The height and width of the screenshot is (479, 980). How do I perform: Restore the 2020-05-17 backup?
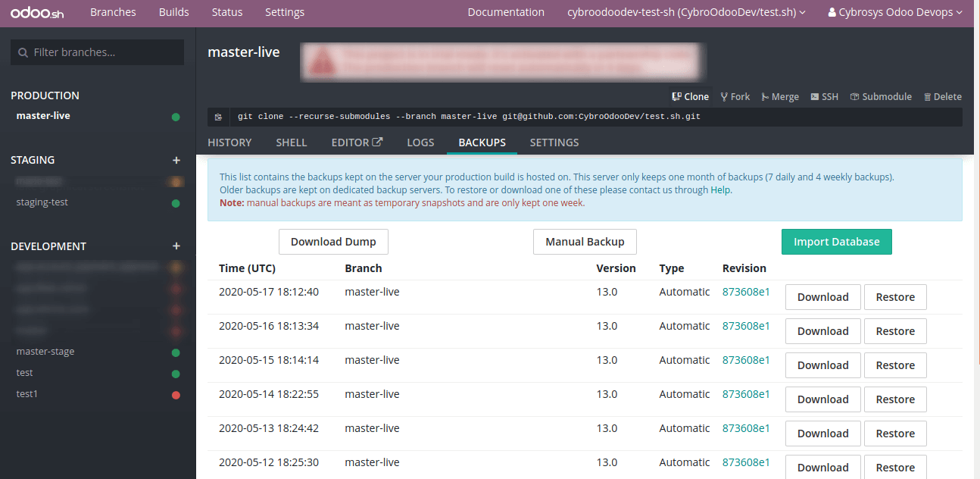point(895,297)
